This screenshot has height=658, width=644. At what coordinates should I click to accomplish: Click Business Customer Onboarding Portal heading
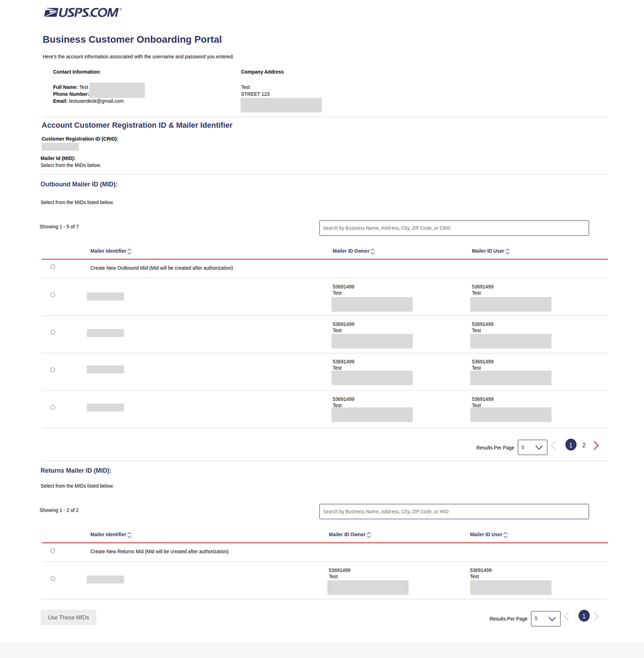click(132, 40)
